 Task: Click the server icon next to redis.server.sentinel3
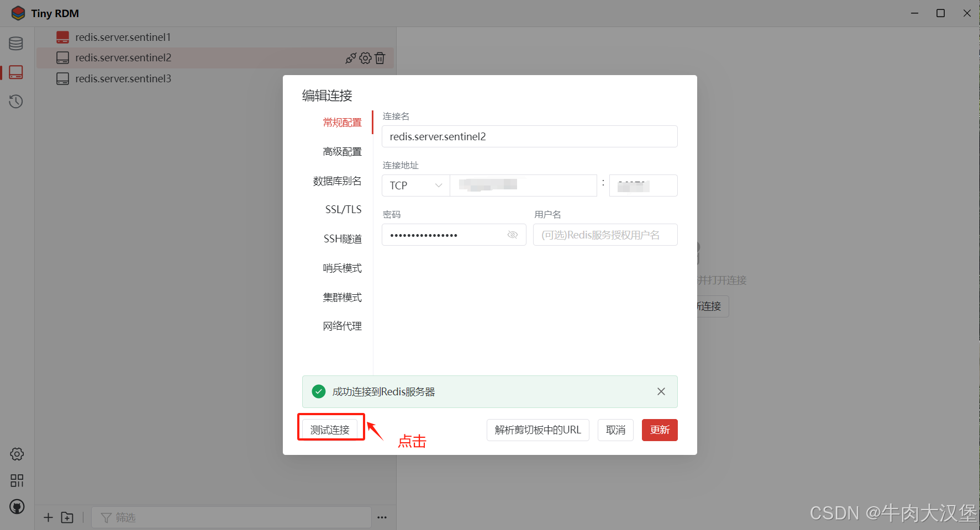pyautogui.click(x=63, y=79)
